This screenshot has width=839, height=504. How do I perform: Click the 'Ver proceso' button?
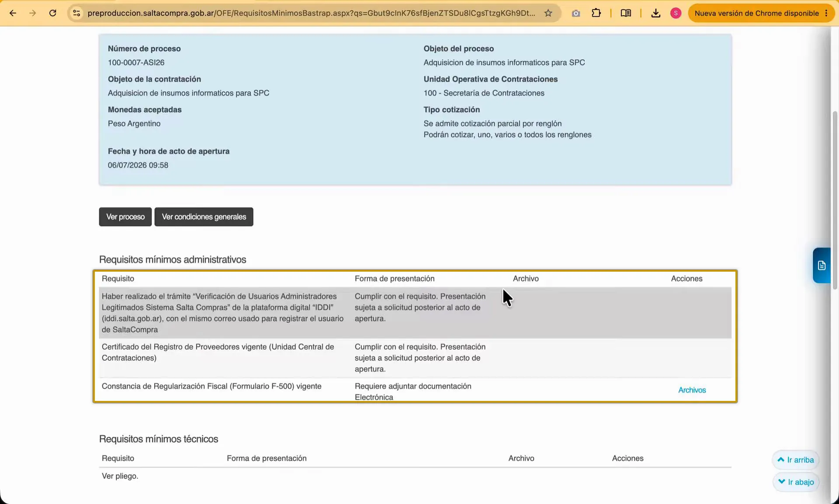tap(125, 217)
